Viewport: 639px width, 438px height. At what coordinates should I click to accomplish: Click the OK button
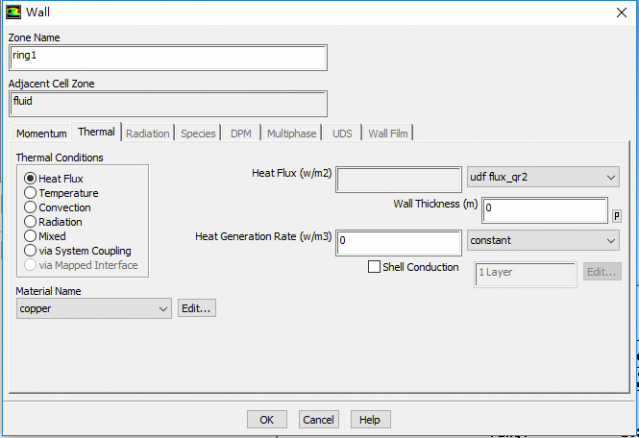tap(266, 419)
